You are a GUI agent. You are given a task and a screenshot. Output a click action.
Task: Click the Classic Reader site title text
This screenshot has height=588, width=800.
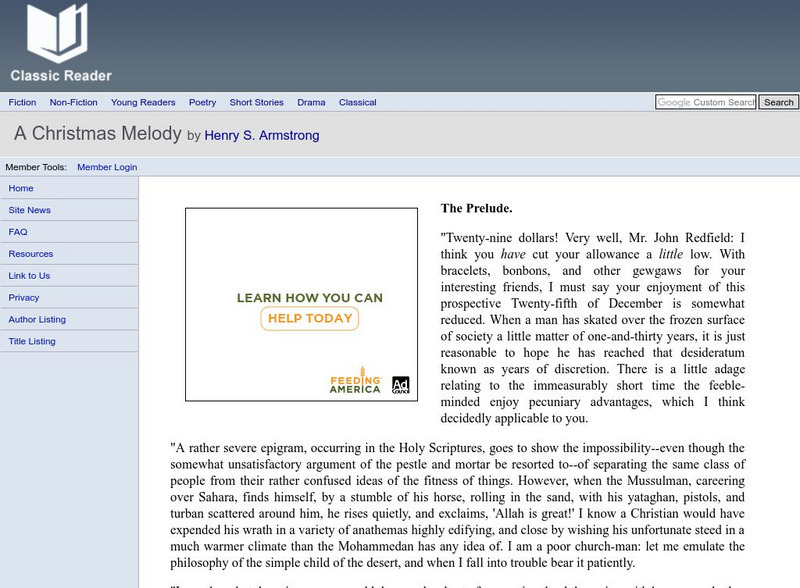tap(61, 76)
